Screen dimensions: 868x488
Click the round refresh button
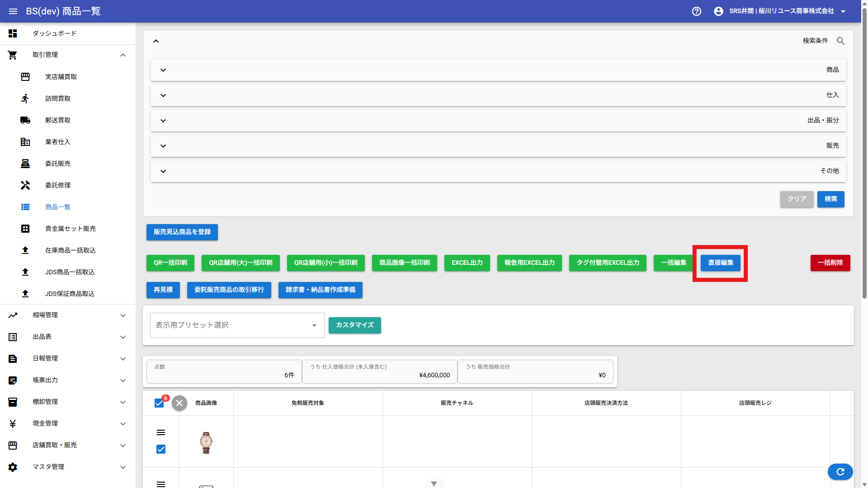[840, 472]
